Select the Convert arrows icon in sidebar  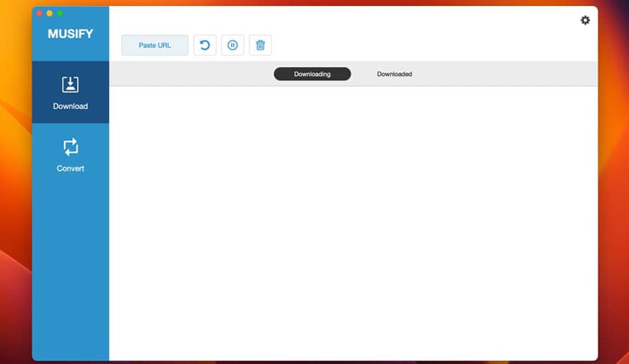tap(70, 147)
